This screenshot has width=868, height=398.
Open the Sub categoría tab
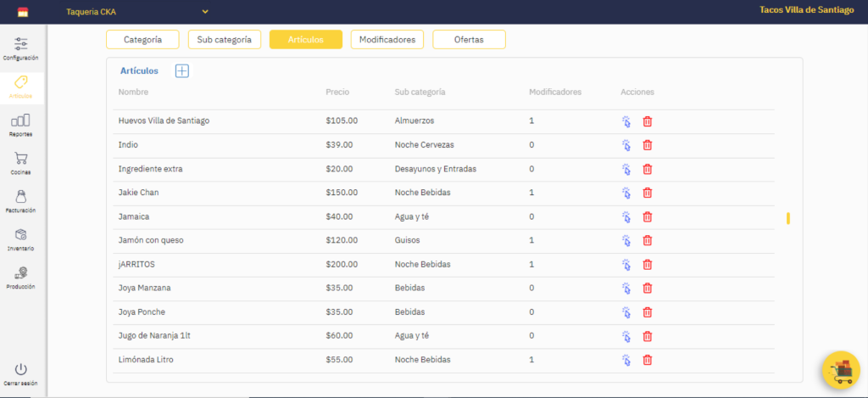224,40
